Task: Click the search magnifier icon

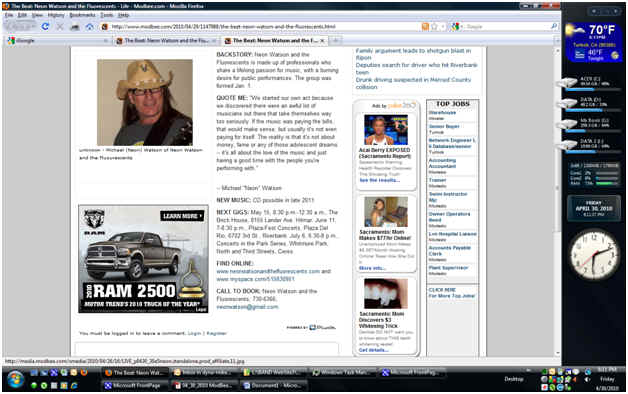Action: [554, 26]
